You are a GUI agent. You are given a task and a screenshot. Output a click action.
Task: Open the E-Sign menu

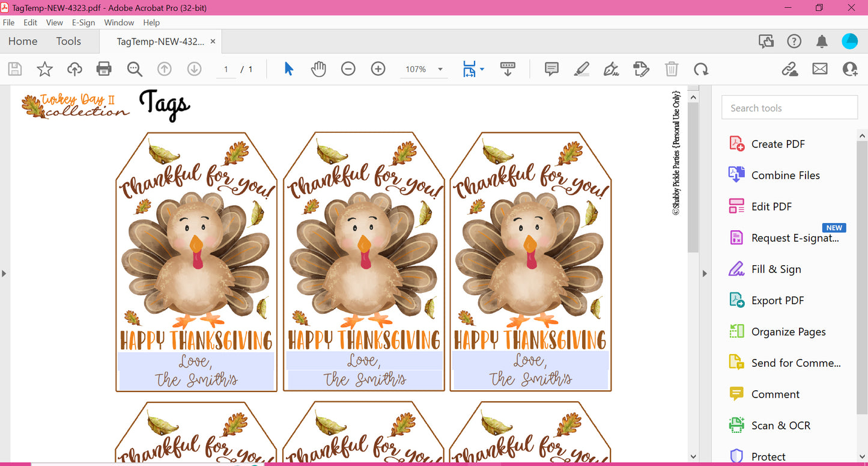(x=83, y=22)
